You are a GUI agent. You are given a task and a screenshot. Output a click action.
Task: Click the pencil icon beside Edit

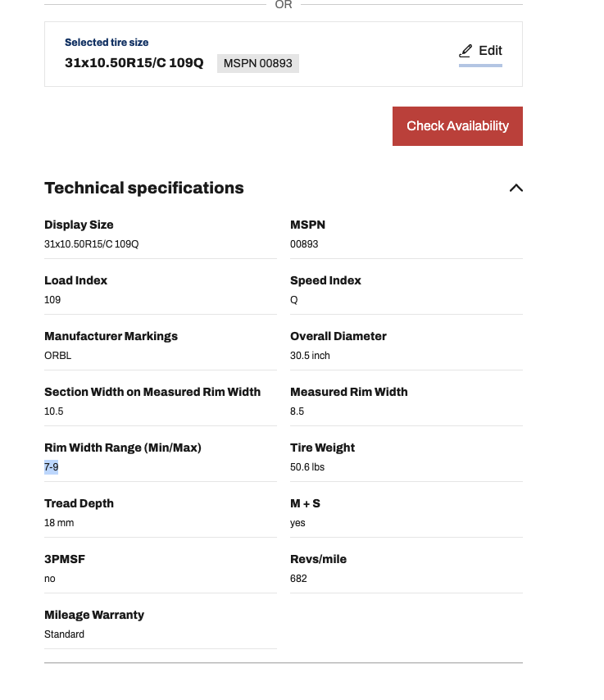pyautogui.click(x=466, y=51)
